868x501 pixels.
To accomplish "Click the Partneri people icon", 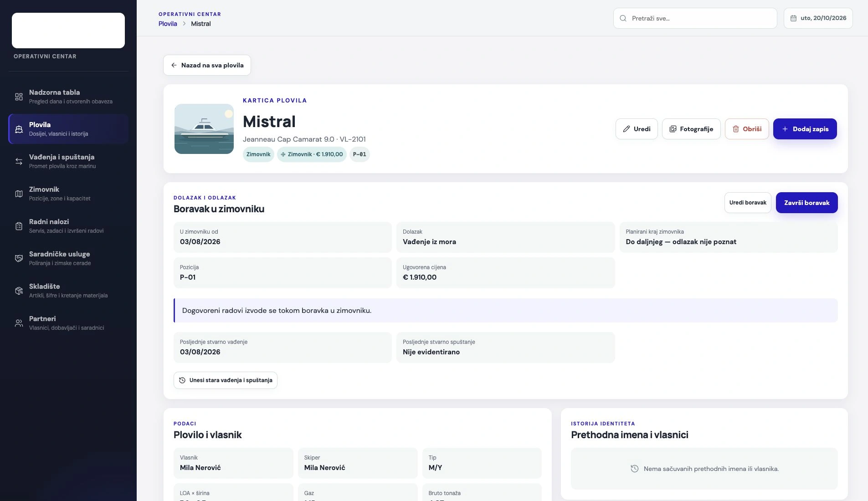I will 19,323.
